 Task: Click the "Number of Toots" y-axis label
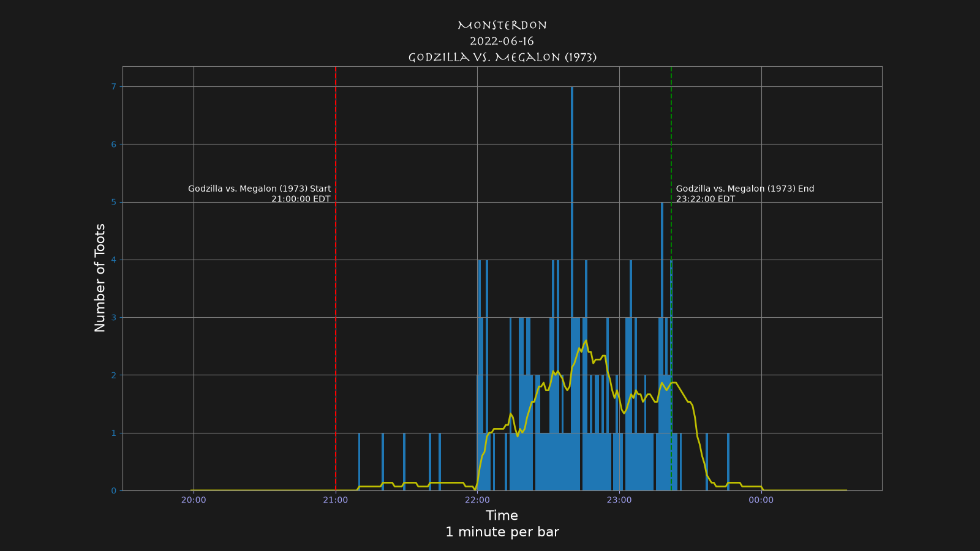[100, 278]
